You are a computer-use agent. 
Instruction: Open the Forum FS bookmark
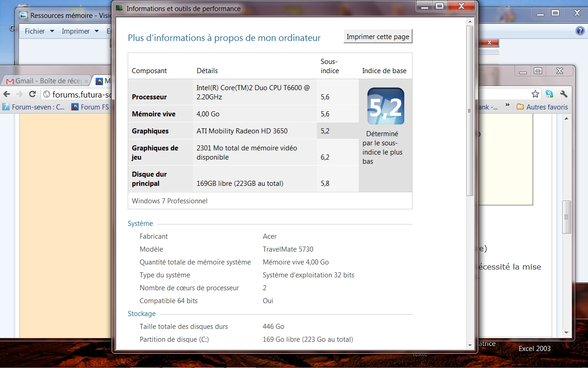click(90, 107)
